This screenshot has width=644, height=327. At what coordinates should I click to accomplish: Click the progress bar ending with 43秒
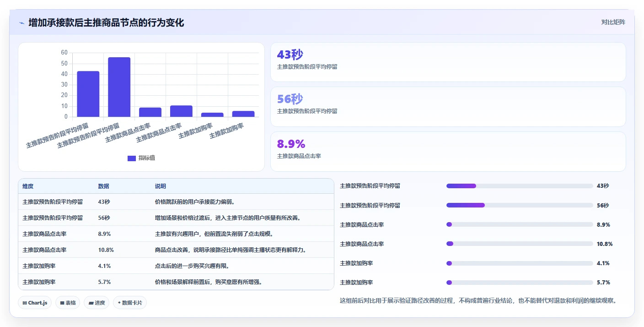coord(520,186)
